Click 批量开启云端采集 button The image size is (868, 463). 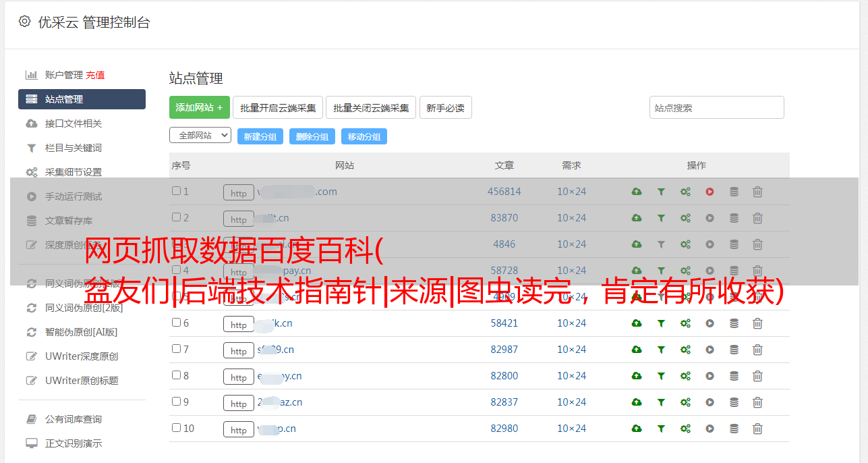click(x=278, y=107)
